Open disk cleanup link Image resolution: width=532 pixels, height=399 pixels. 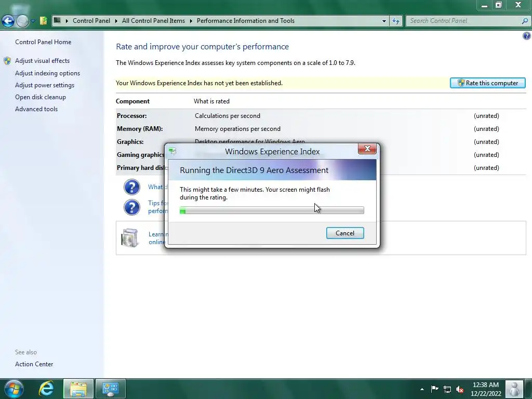coord(41,97)
